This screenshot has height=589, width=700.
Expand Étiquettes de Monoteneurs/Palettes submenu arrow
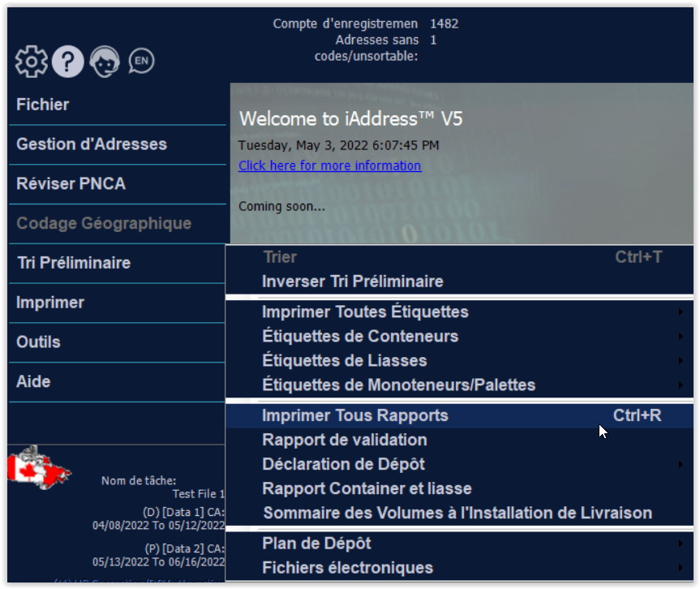681,385
